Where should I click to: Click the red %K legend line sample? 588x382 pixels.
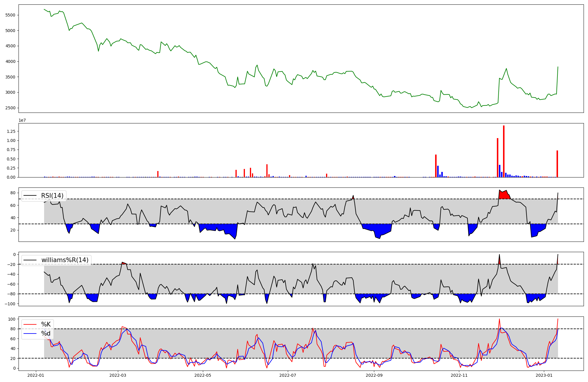coord(30,324)
